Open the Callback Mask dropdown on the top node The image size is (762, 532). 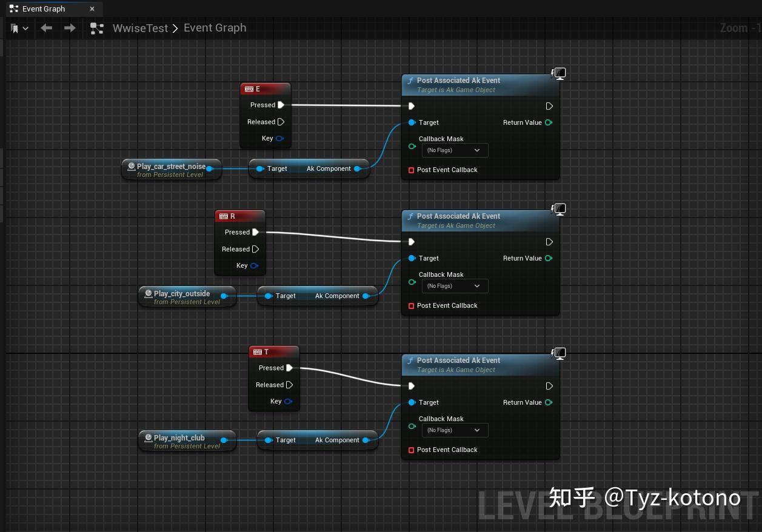[x=455, y=150]
